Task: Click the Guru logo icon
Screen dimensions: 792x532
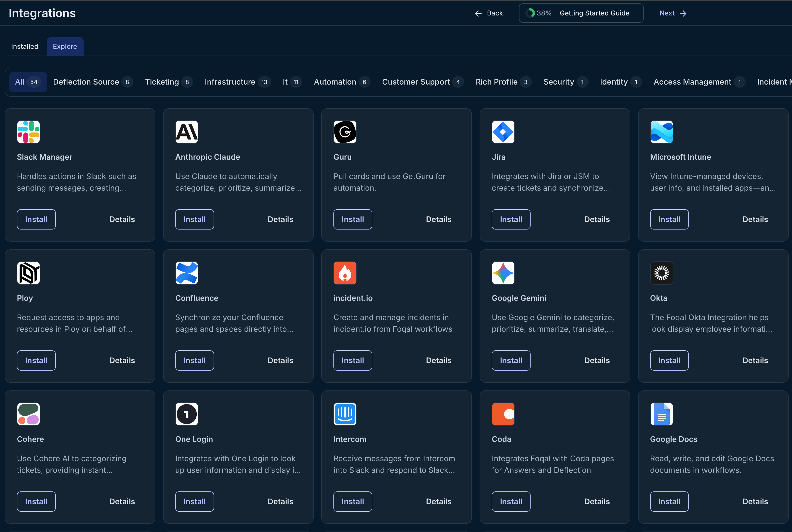Action: [345, 132]
